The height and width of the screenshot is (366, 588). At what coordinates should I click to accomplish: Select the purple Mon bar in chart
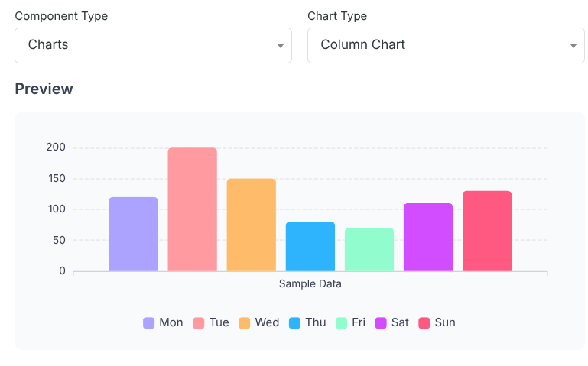click(134, 234)
